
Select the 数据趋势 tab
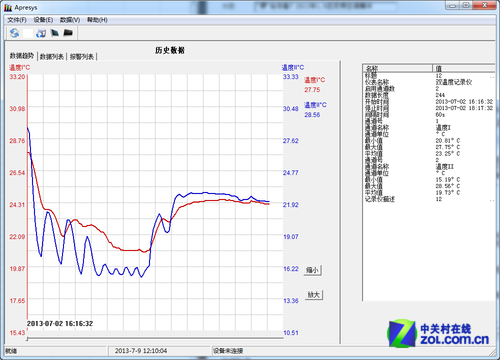tap(22, 56)
